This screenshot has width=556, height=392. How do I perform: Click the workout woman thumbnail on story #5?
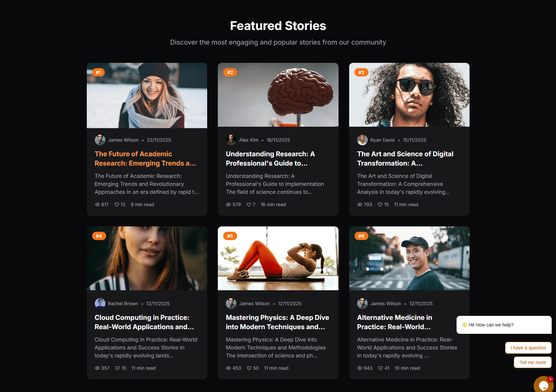click(x=278, y=258)
